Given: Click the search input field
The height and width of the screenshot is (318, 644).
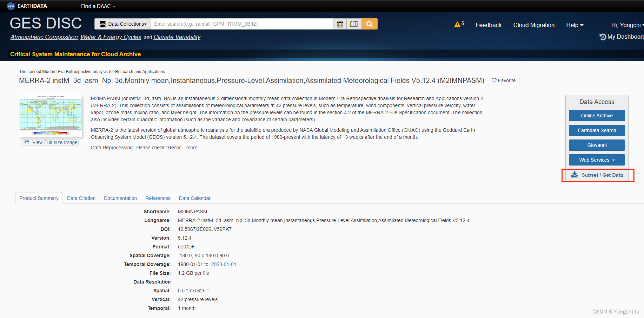Looking at the screenshot, I should (242, 24).
